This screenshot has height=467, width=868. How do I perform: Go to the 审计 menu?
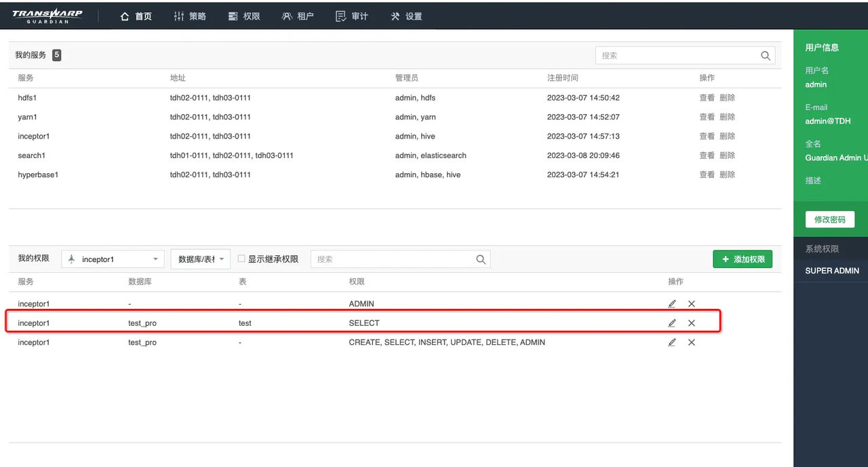(x=352, y=16)
